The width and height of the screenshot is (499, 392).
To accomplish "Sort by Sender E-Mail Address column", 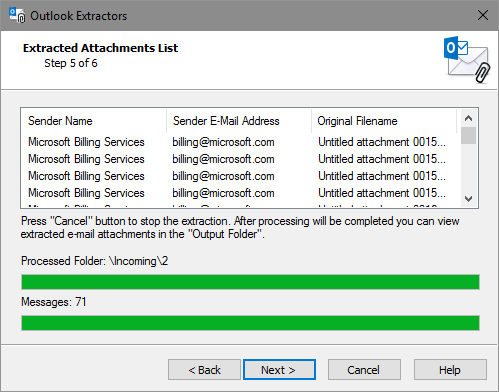I will tap(239, 121).
